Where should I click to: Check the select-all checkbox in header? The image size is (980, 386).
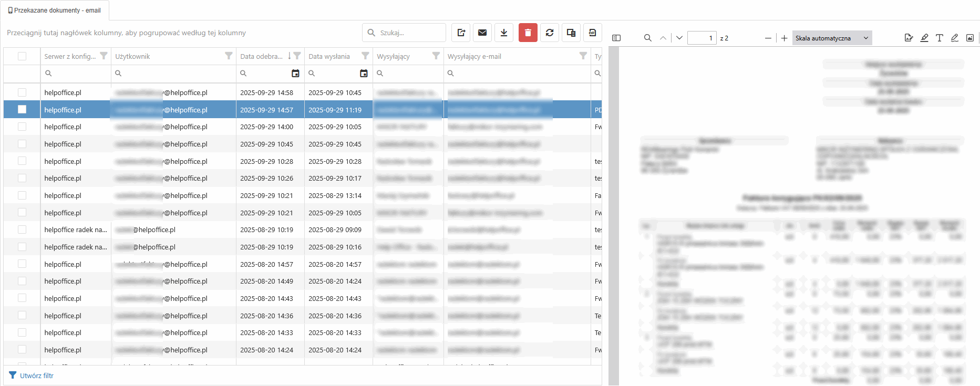[x=22, y=56]
